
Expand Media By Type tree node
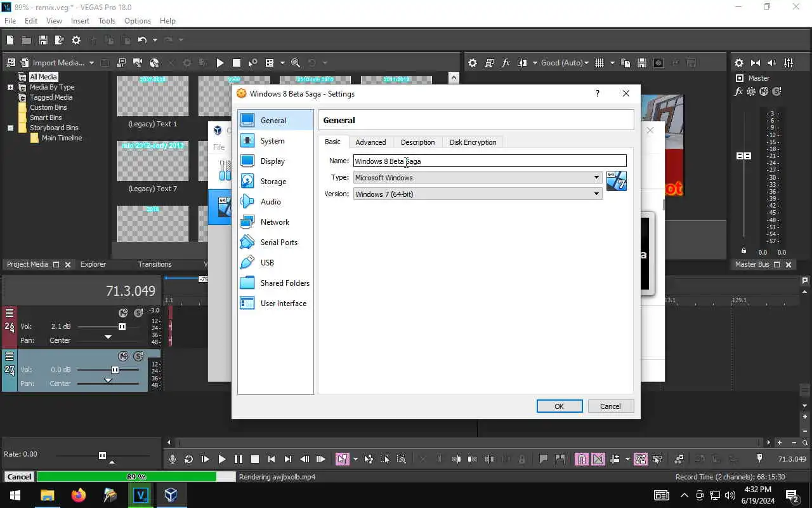tap(10, 87)
